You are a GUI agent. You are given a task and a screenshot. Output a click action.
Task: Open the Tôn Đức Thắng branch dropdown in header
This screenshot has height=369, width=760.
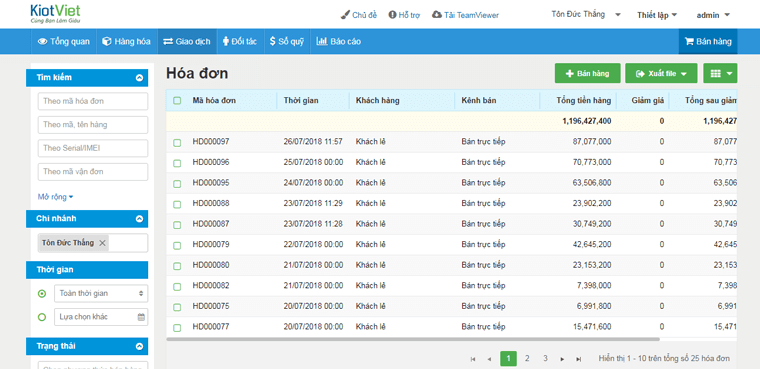[x=586, y=15]
